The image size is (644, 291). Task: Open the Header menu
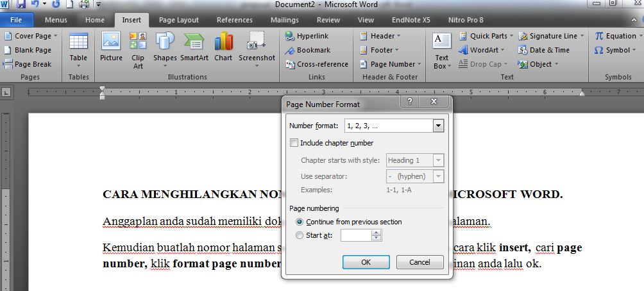380,36
